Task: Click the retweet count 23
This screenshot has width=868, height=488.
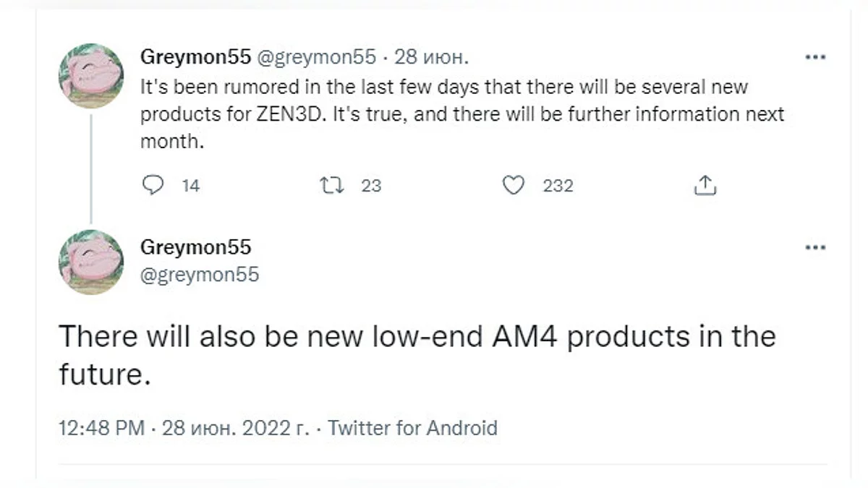Action: (370, 186)
